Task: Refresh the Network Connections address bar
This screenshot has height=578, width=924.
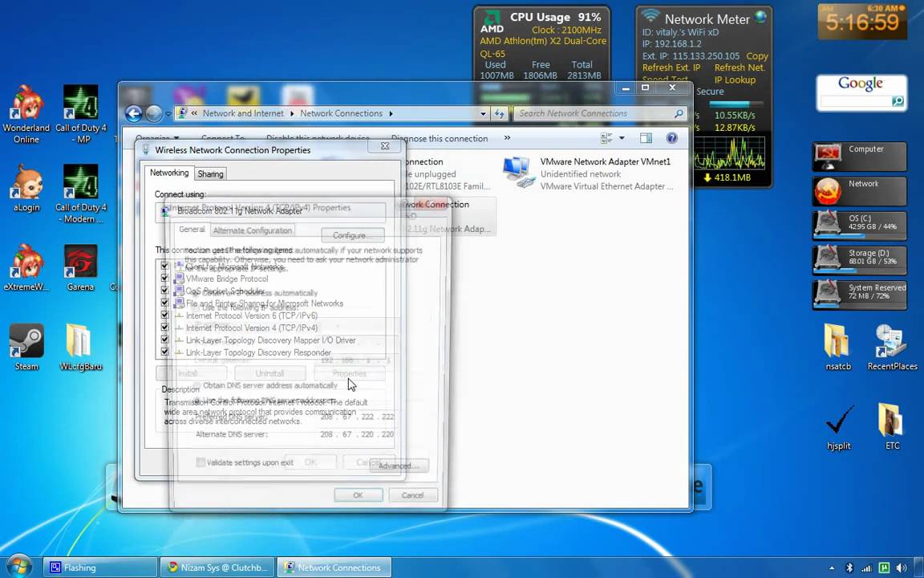Action: (x=500, y=113)
